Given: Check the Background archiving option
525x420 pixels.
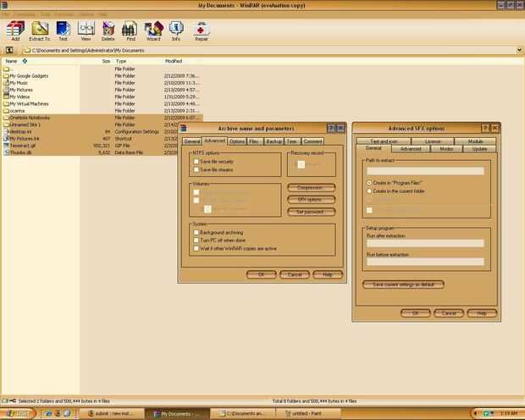Looking at the screenshot, I should (196, 232).
